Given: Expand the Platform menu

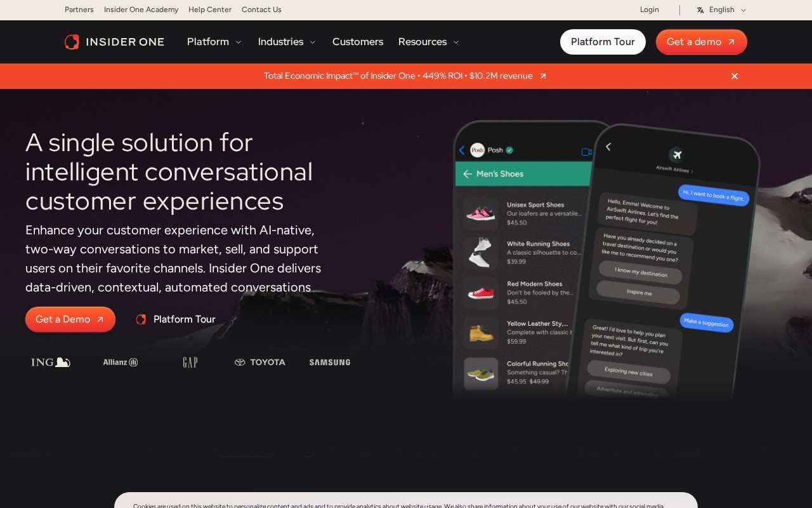Looking at the screenshot, I should (214, 42).
